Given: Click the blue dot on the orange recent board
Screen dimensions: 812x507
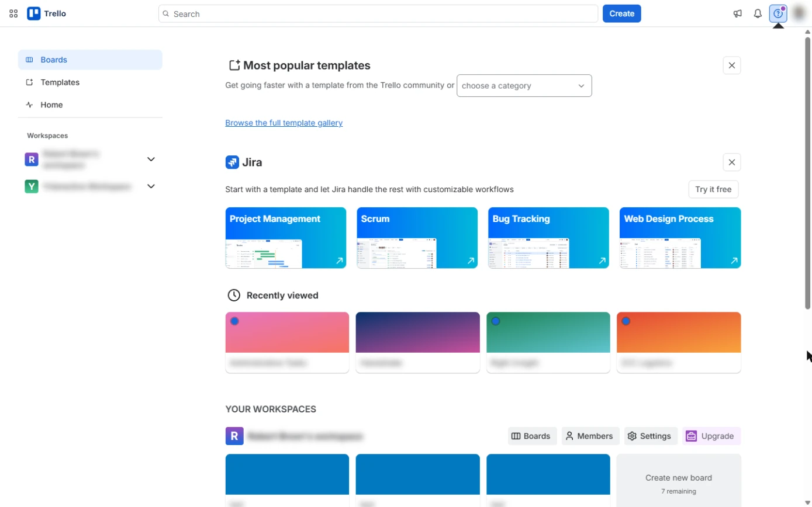Looking at the screenshot, I should point(626,321).
